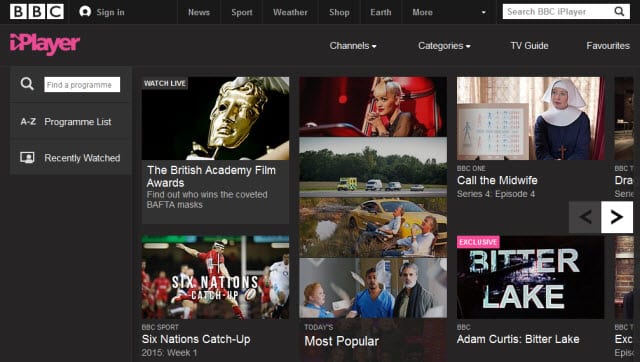Image resolution: width=640 pixels, height=362 pixels.
Task: Click 'Series 4: Episode 4' text
Action: click(496, 194)
